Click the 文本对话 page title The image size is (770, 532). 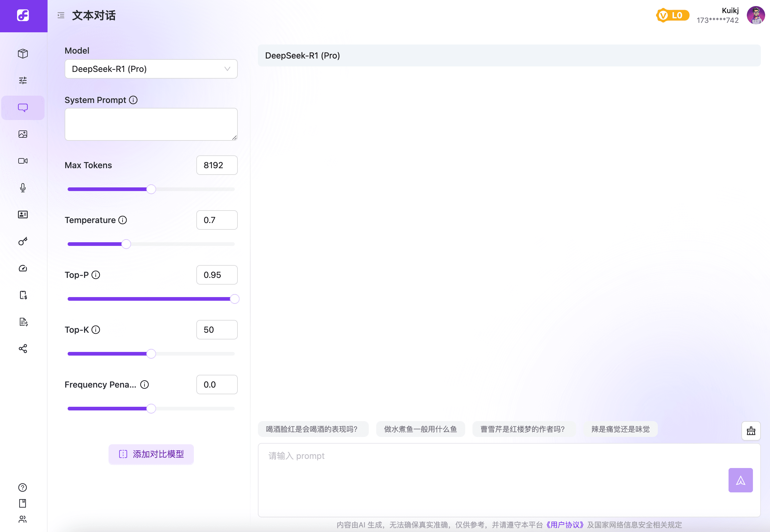click(94, 15)
